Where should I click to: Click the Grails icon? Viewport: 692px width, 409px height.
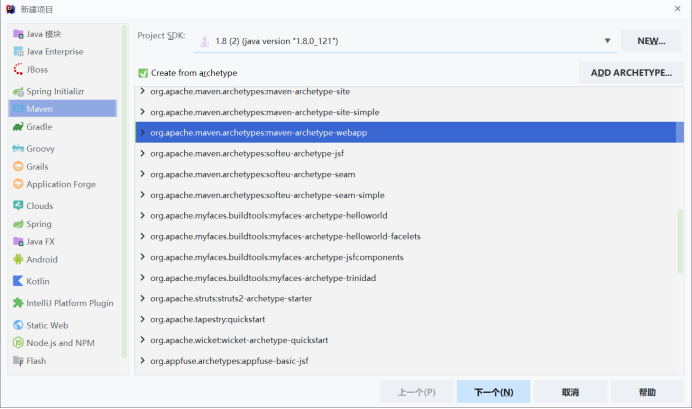18,166
